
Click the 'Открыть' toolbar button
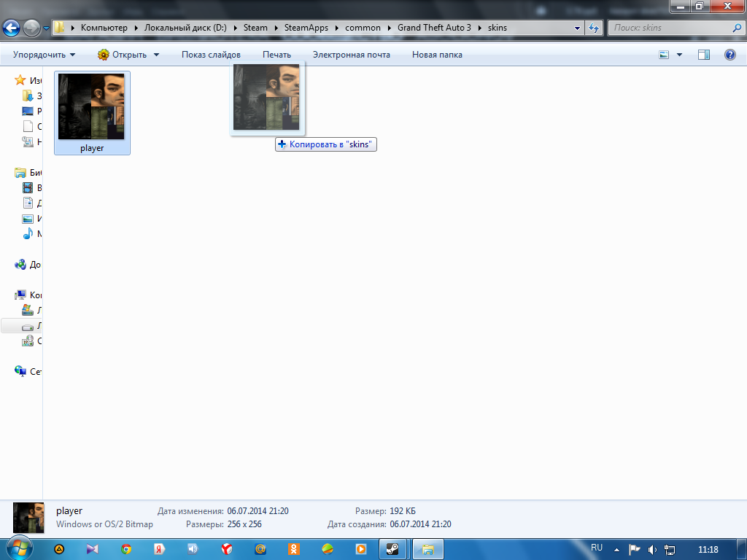(123, 55)
